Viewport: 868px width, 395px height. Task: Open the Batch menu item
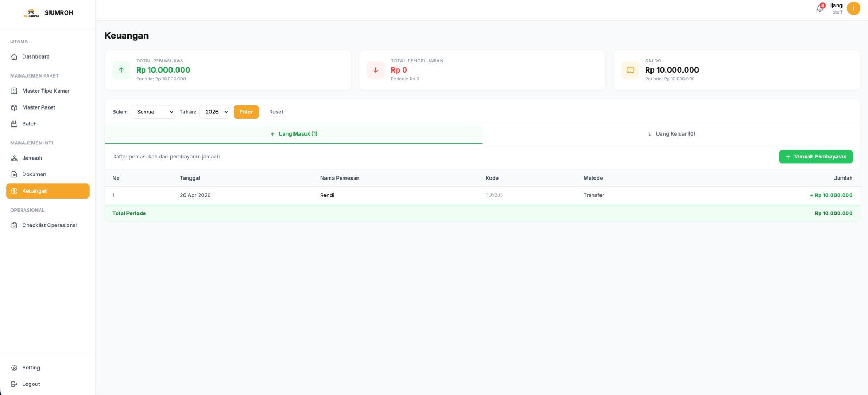click(x=48, y=124)
